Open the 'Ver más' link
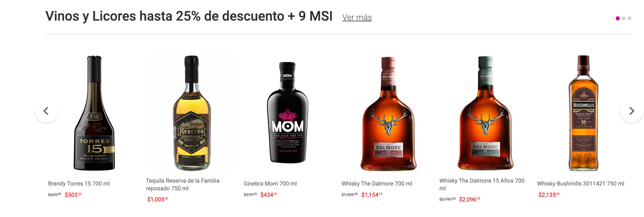The width and height of the screenshot is (644, 217). point(357,17)
